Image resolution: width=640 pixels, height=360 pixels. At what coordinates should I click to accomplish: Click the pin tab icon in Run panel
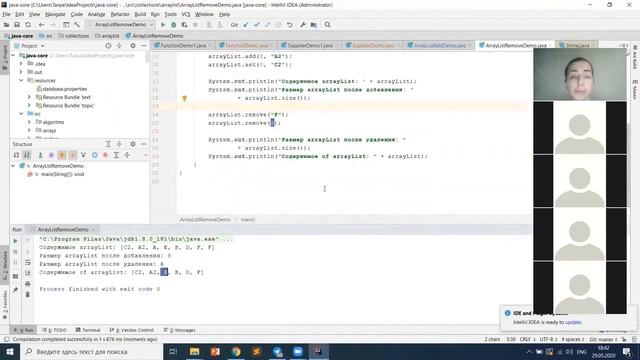[x=16, y=290]
